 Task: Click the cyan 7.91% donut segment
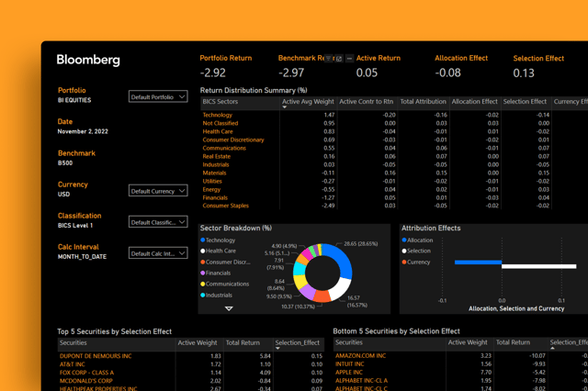(x=300, y=268)
